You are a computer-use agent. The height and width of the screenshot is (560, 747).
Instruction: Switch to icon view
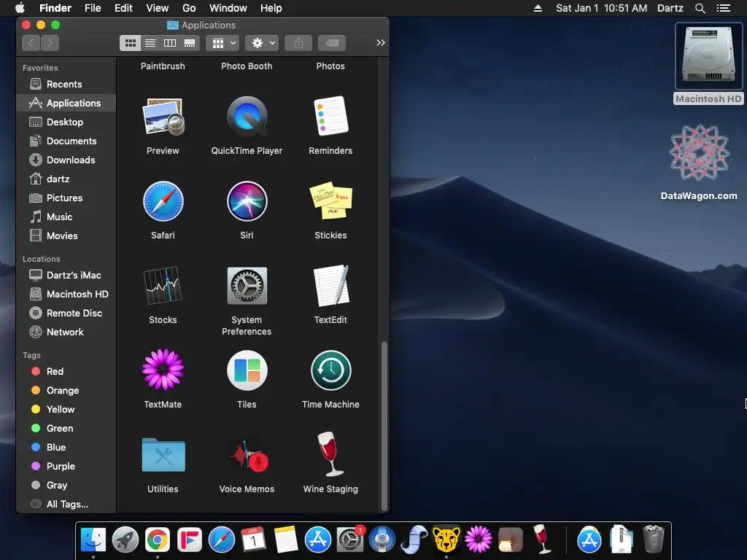coord(130,43)
